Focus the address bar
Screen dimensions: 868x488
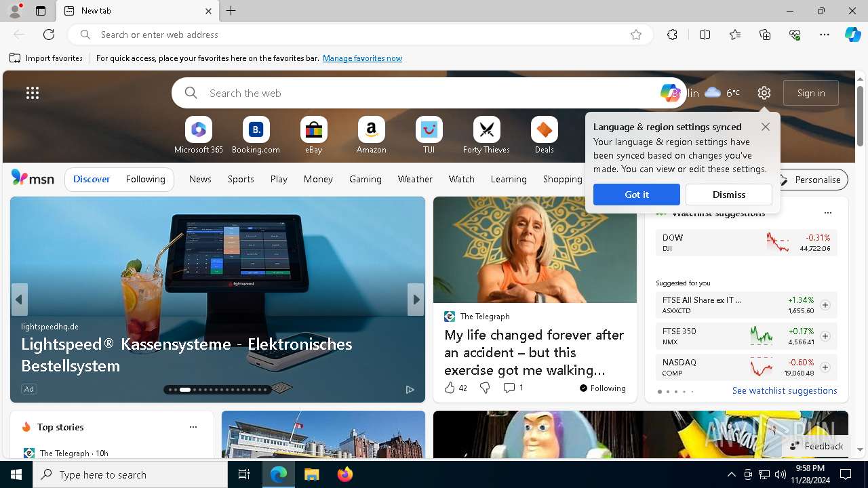pos(359,35)
